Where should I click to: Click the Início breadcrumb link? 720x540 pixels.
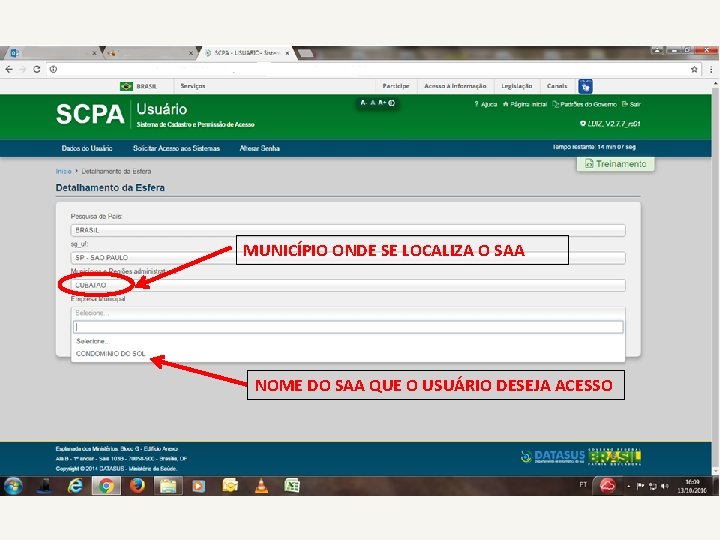coord(63,171)
